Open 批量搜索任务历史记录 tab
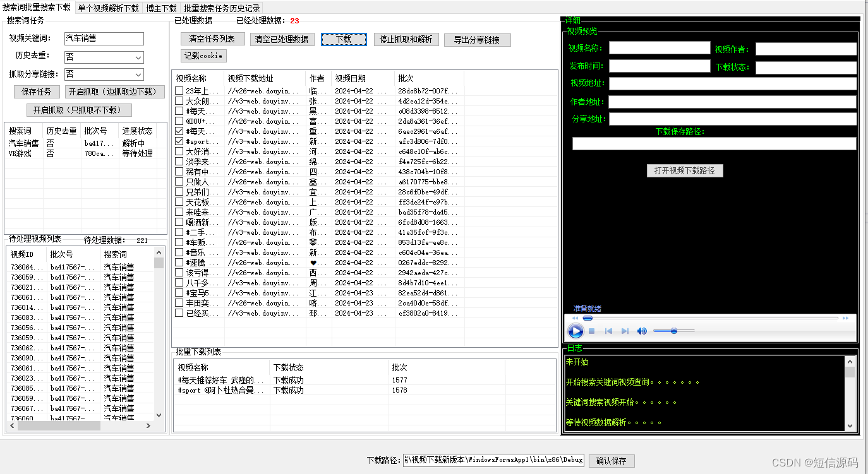Viewport: 868px width, 474px height. pos(222,8)
